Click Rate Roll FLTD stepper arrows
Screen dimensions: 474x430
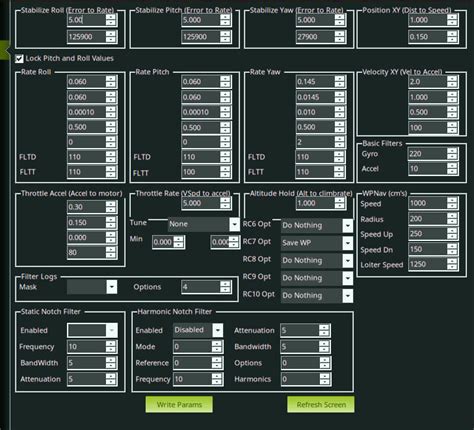(111, 157)
